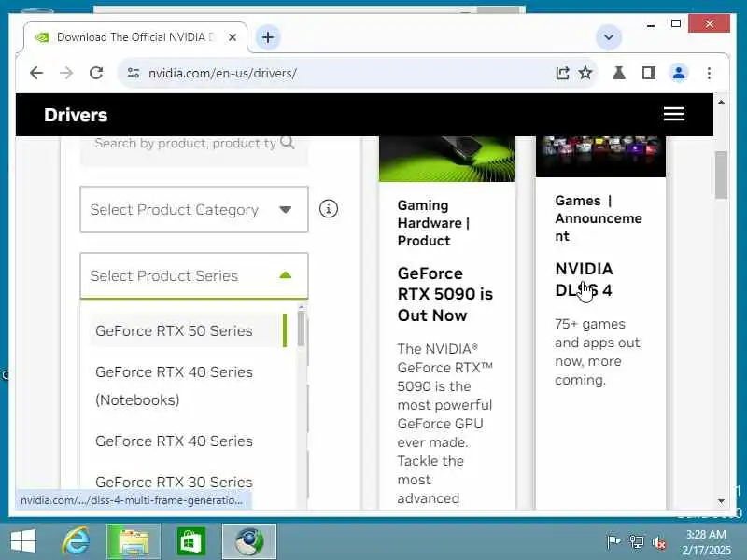Click the share page icon
Viewport: 747px width, 560px height.
tap(563, 73)
